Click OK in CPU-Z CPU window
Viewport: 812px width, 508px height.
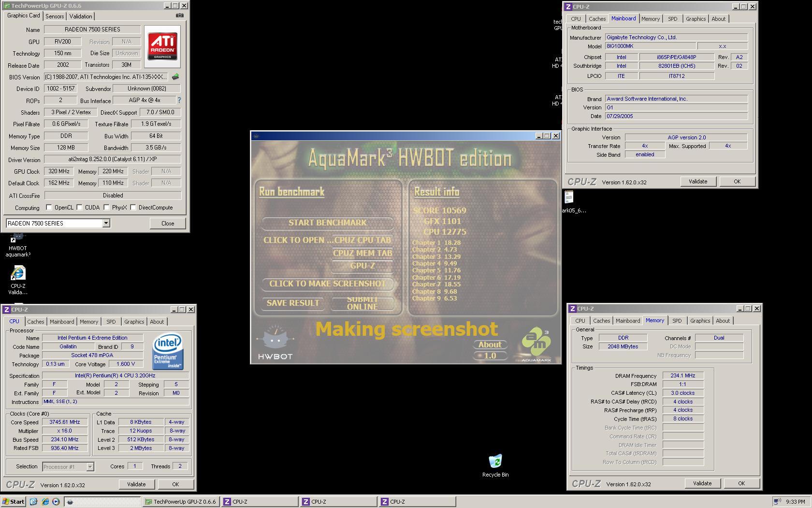click(175, 484)
